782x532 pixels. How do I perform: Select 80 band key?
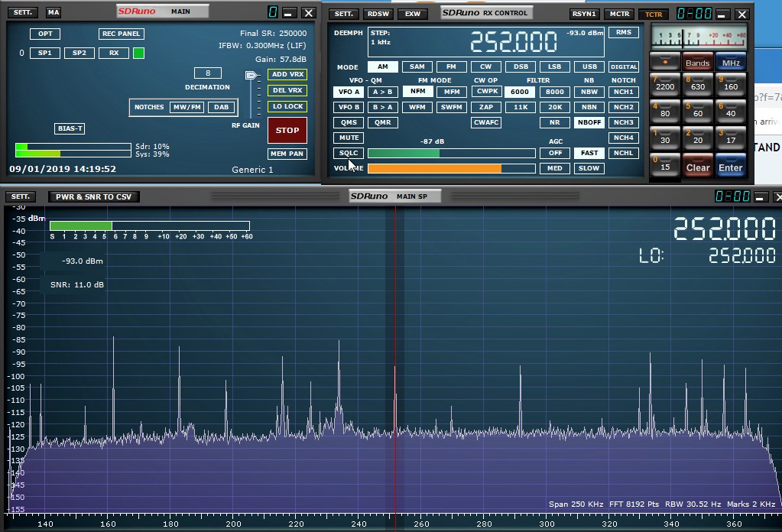tap(665, 112)
